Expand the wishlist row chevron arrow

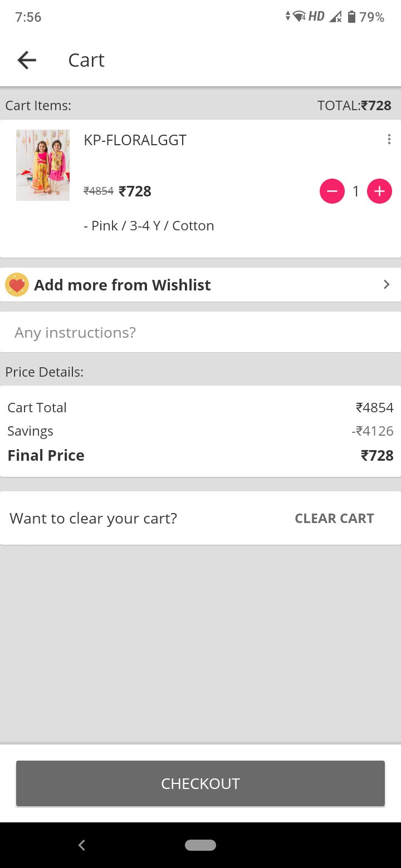(387, 285)
